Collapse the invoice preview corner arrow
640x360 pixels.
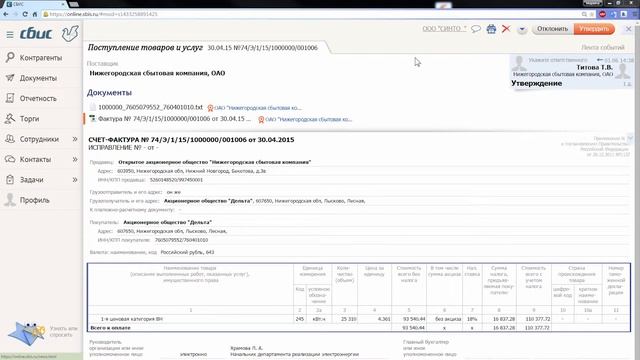point(630,138)
